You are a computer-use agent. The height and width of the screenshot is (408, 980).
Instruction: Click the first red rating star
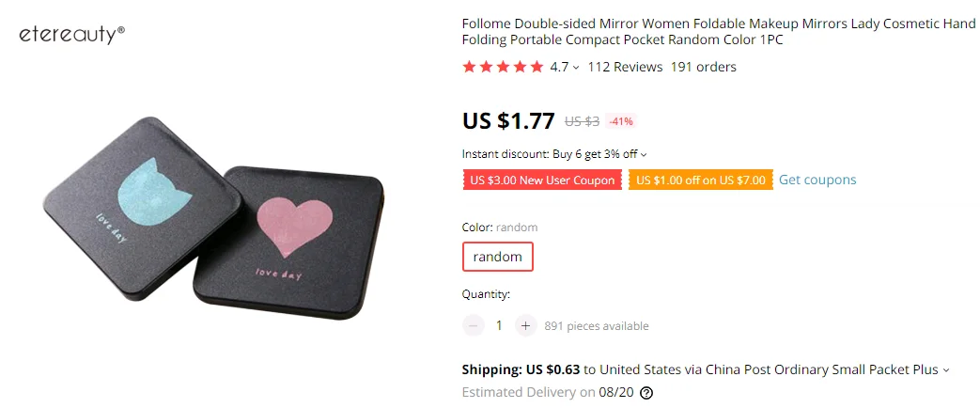tap(470, 67)
